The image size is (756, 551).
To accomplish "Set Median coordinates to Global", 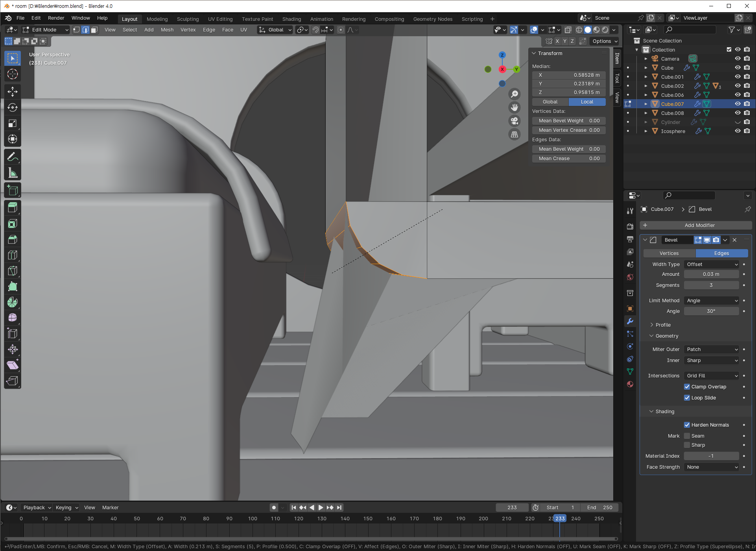I will 550,102.
